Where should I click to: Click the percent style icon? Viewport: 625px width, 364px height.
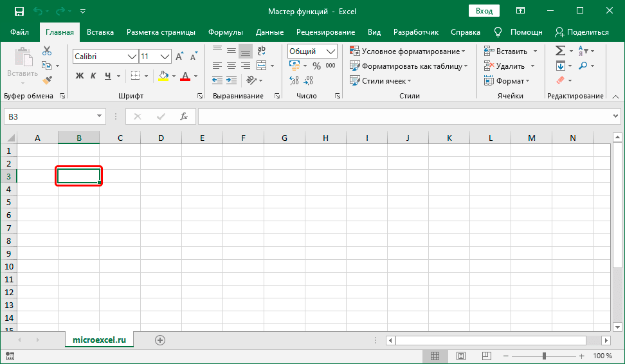coord(316,66)
